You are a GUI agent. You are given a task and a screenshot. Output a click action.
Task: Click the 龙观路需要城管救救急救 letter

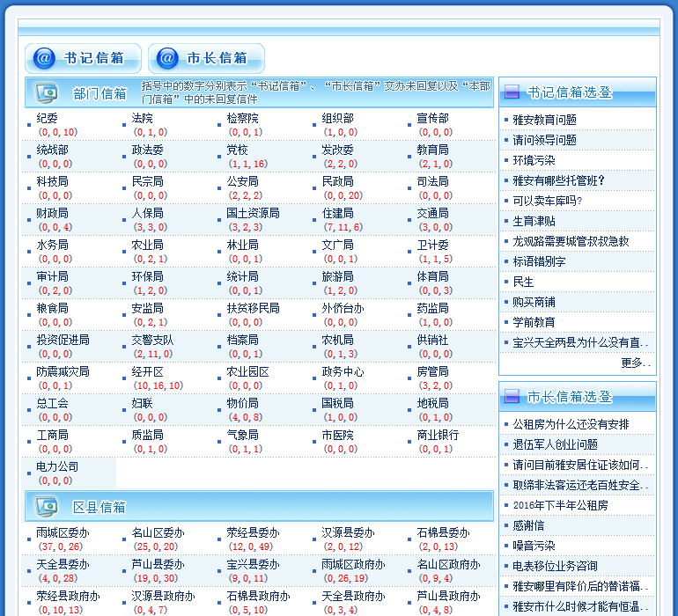[571, 241]
